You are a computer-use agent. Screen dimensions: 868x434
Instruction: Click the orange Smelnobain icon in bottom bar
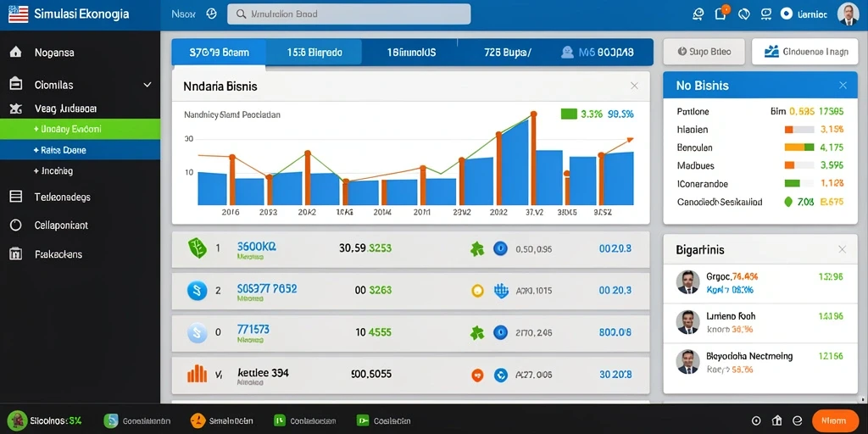[x=198, y=420]
